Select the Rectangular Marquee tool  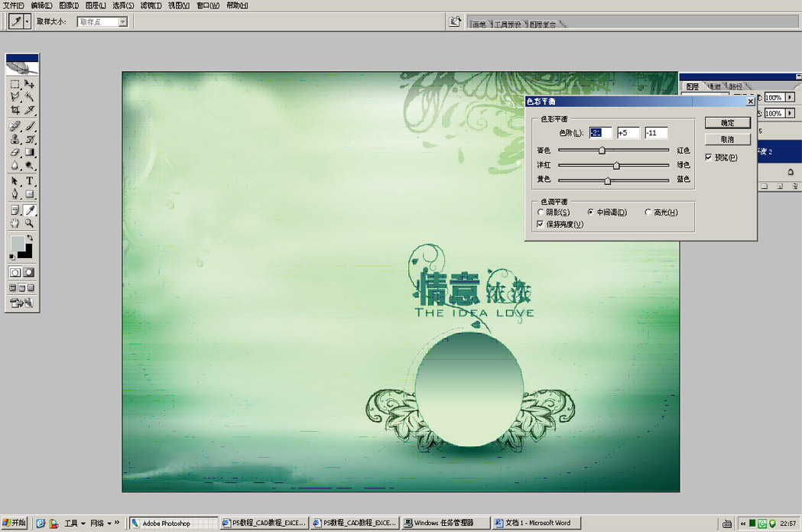click(15, 84)
